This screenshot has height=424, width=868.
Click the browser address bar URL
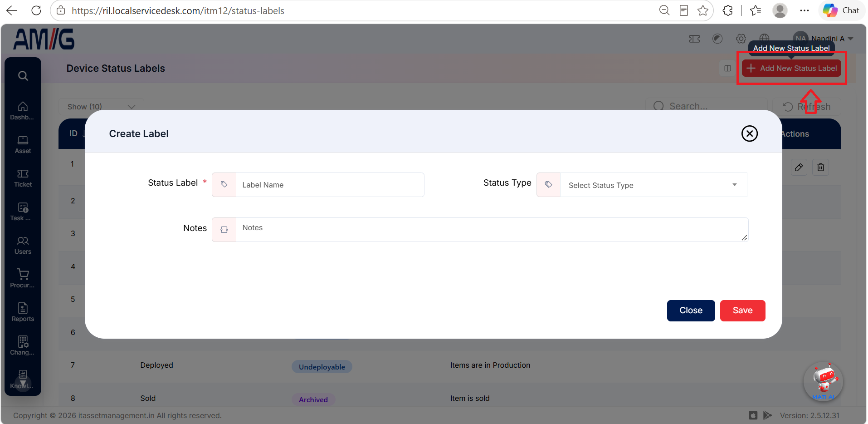click(178, 10)
